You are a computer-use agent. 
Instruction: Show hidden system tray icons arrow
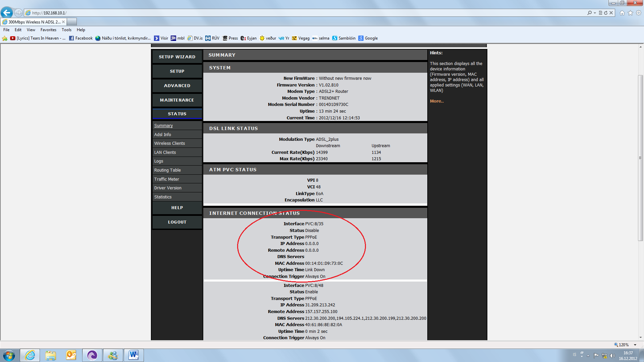point(588,356)
